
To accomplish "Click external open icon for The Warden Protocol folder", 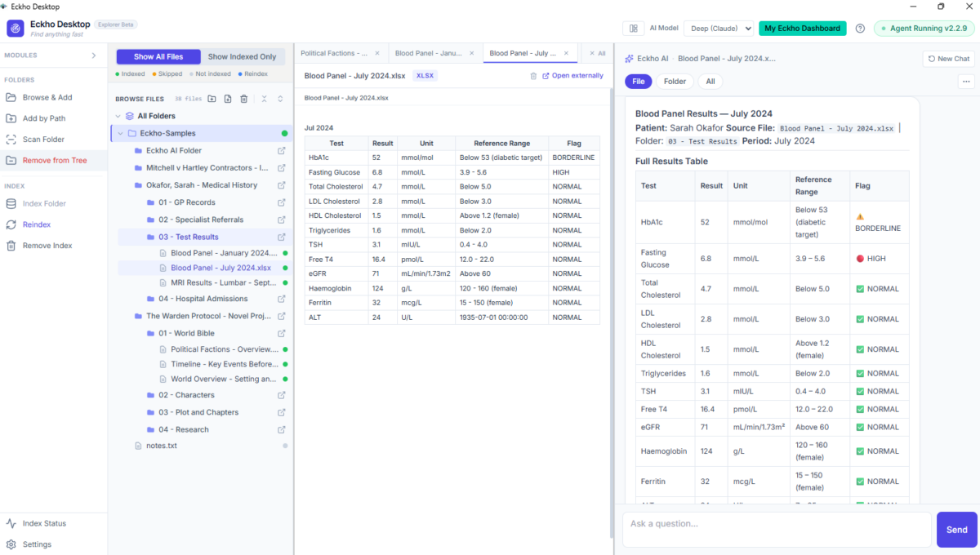I will click(282, 316).
